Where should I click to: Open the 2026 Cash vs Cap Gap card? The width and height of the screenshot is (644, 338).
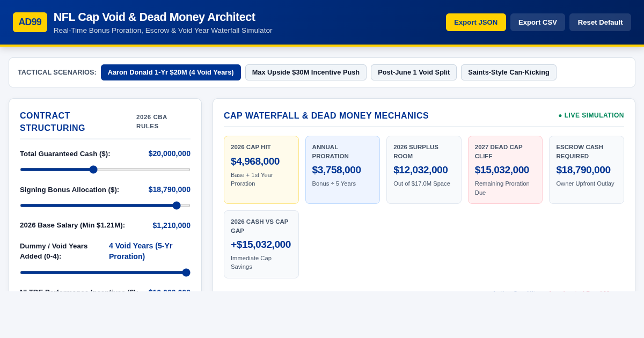(261, 244)
